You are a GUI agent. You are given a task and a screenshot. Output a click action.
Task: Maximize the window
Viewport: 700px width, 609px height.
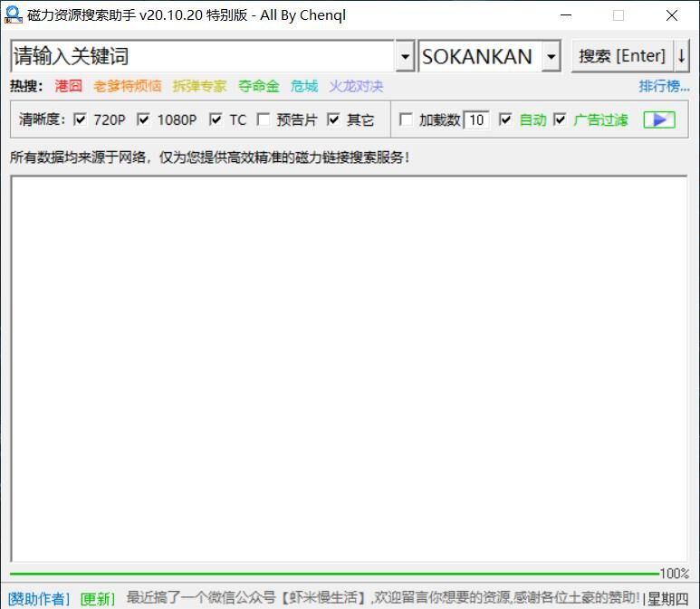(x=618, y=15)
